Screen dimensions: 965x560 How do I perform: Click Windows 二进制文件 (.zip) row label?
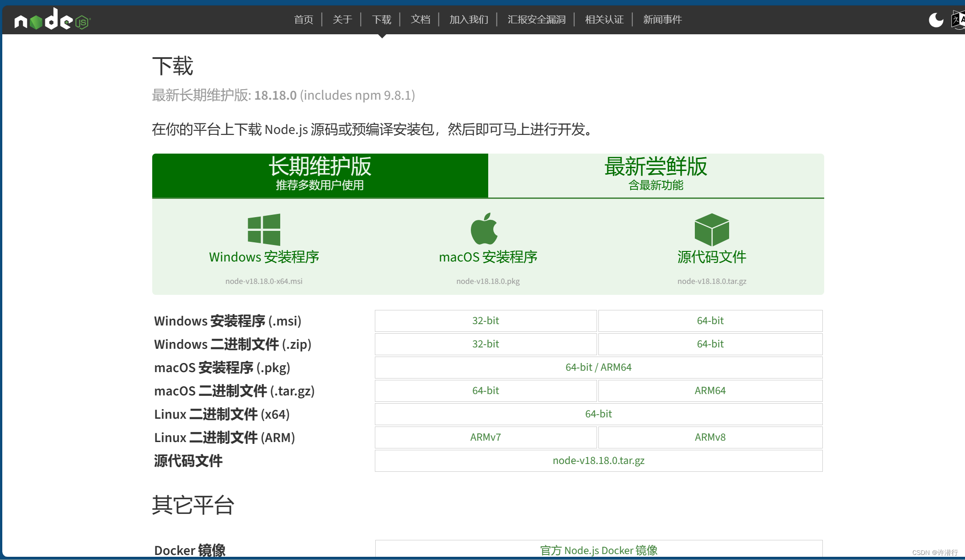(233, 344)
